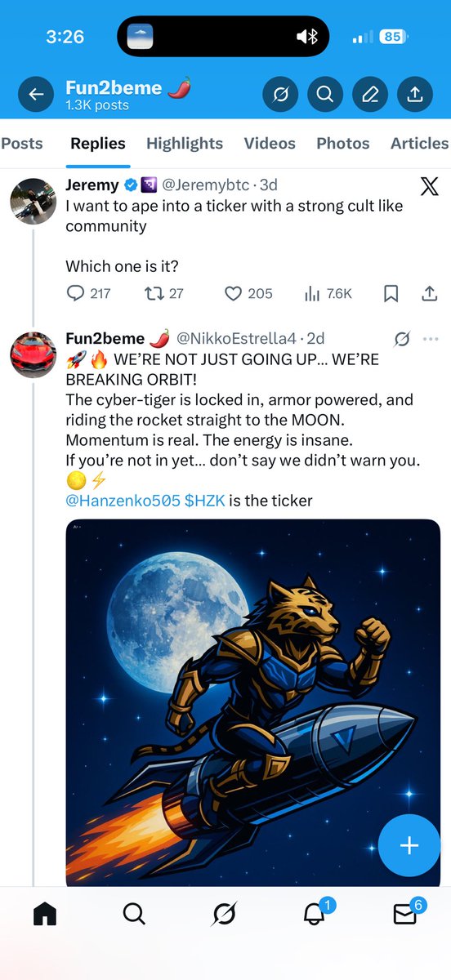Open three-dot menu on Fun2beme reply

431,338
